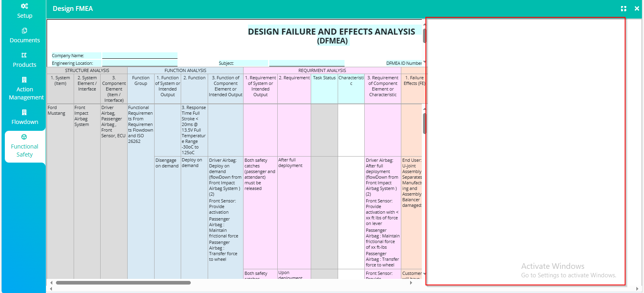The height and width of the screenshot is (293, 644).
Task: Select the STRUCTURE ANALYSIS header
Action: (x=87, y=70)
